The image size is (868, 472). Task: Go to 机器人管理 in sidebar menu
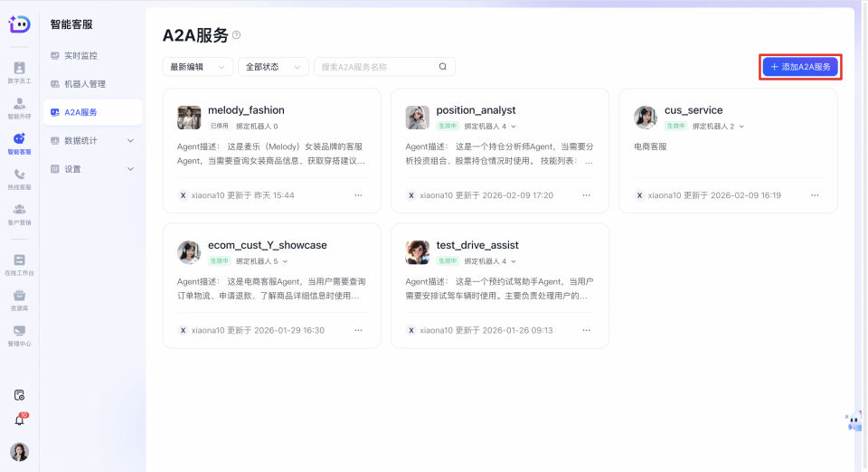click(85, 84)
